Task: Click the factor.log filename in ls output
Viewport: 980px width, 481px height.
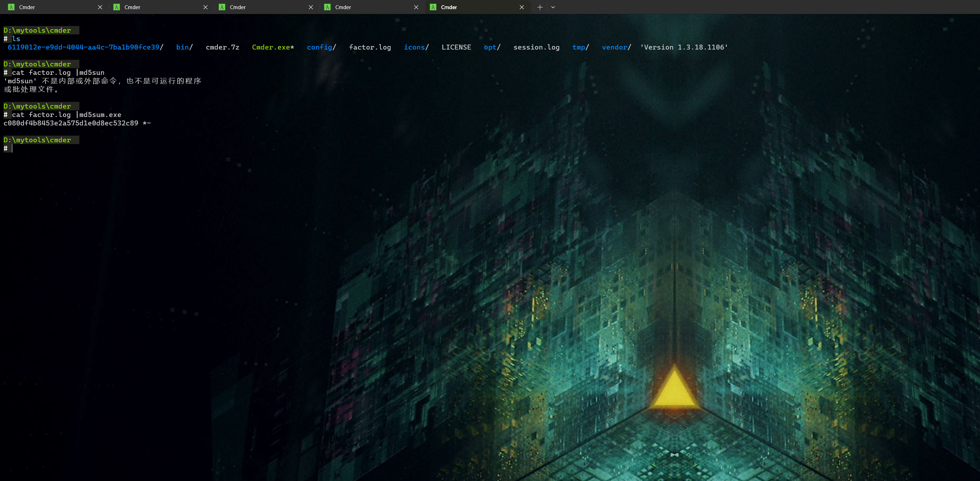Action: point(370,47)
